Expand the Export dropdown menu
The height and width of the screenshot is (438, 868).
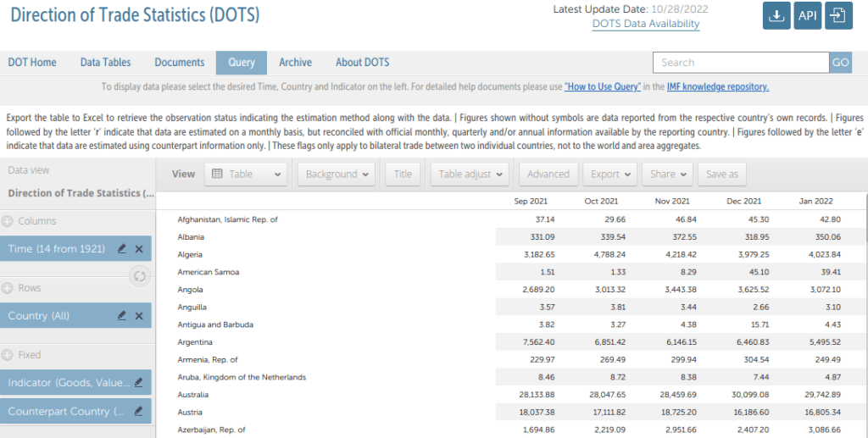point(610,174)
